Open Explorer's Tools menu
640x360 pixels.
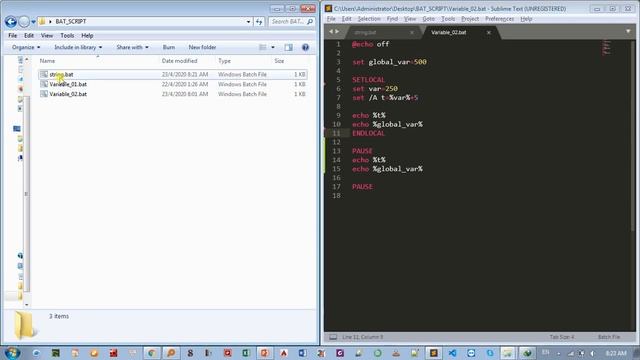pos(67,36)
